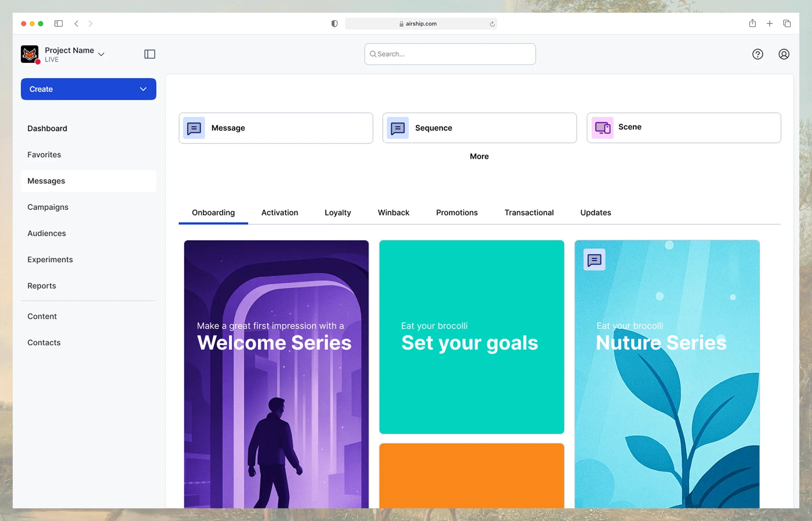Collapse the app sidebar panel icon

(x=150, y=54)
